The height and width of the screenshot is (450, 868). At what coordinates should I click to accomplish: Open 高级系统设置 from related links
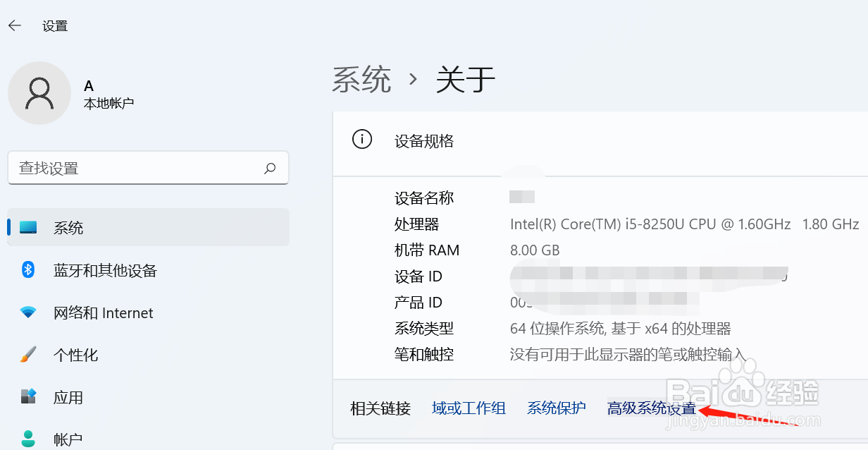tap(650, 408)
